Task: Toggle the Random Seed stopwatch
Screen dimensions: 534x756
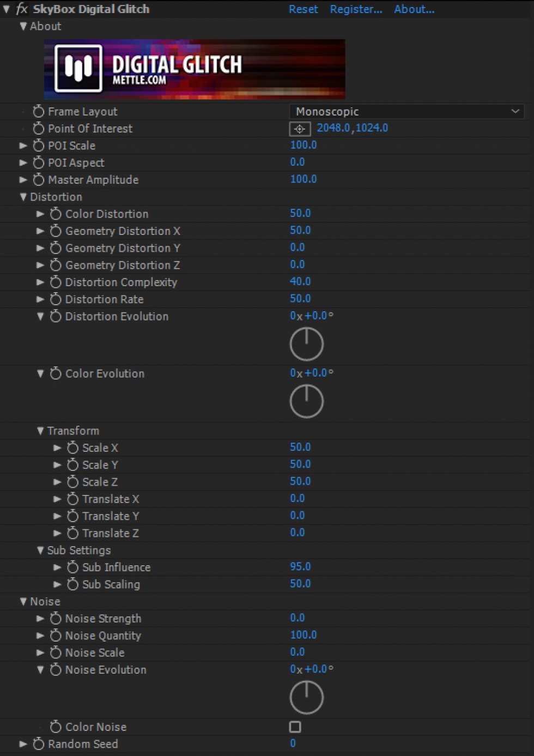Action: 38,744
